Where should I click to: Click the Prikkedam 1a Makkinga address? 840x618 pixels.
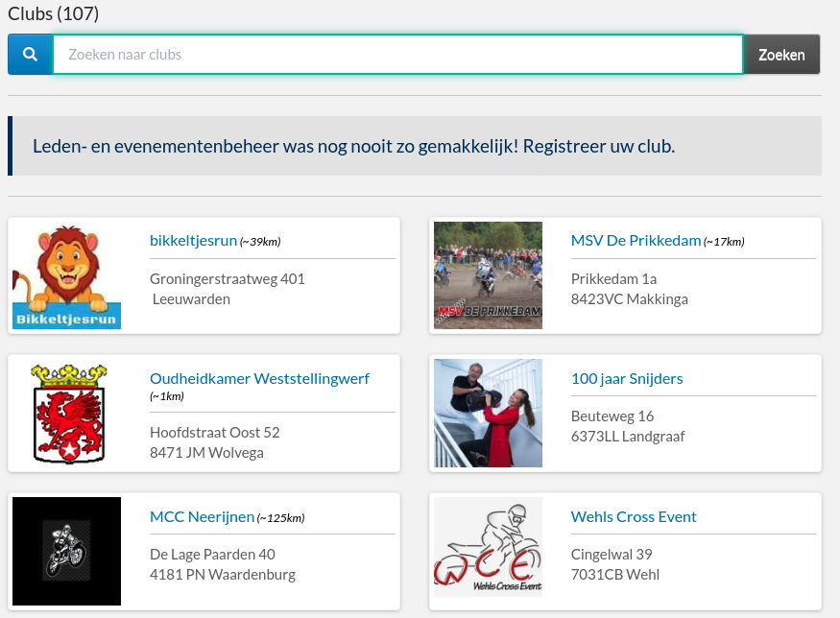[x=629, y=289]
